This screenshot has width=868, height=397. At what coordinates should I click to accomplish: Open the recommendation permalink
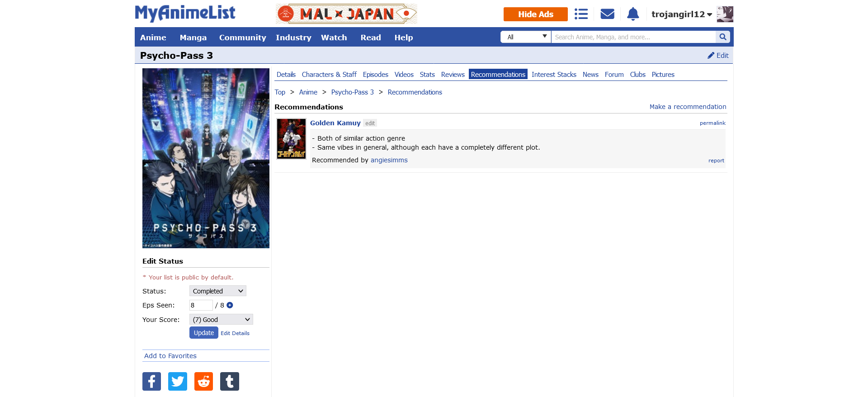[712, 123]
